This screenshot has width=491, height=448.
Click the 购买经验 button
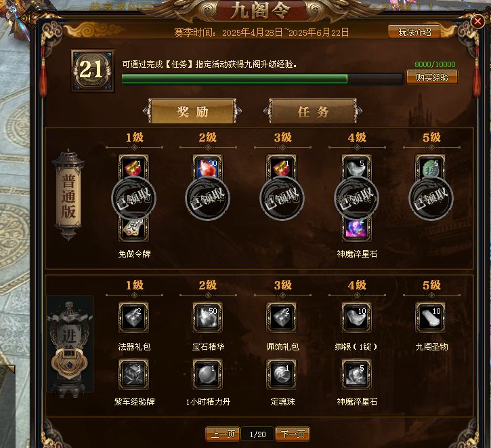click(x=432, y=77)
